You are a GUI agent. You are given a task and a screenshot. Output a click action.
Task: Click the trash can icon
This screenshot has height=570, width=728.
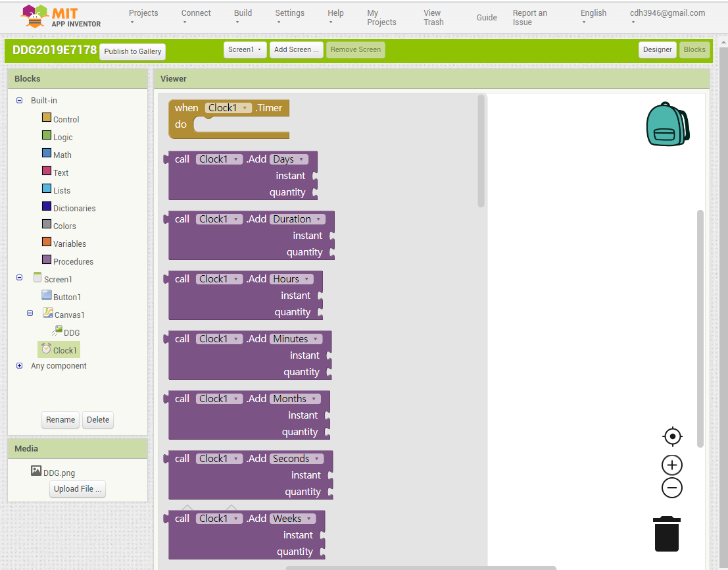(x=667, y=534)
